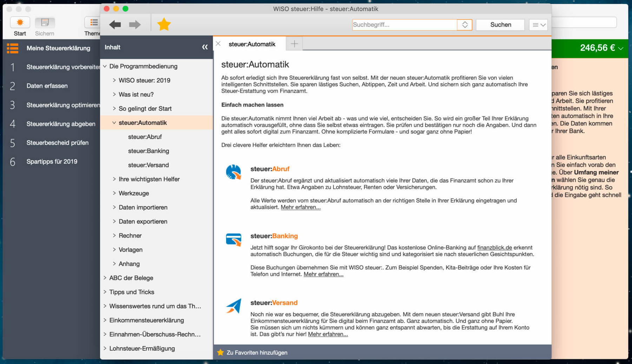Go back with the left arrow icon
The height and width of the screenshot is (364, 632).
pyautogui.click(x=115, y=25)
